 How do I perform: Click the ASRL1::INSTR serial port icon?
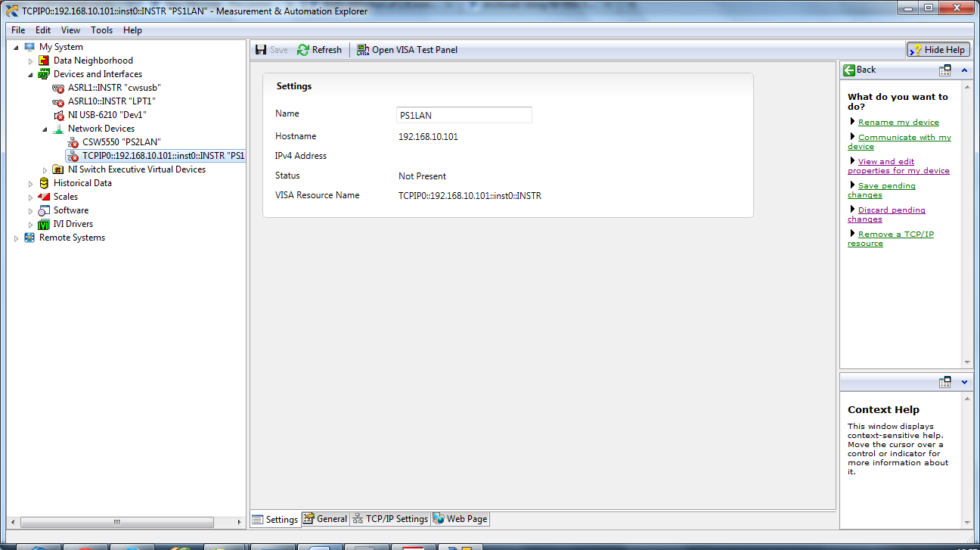58,88
